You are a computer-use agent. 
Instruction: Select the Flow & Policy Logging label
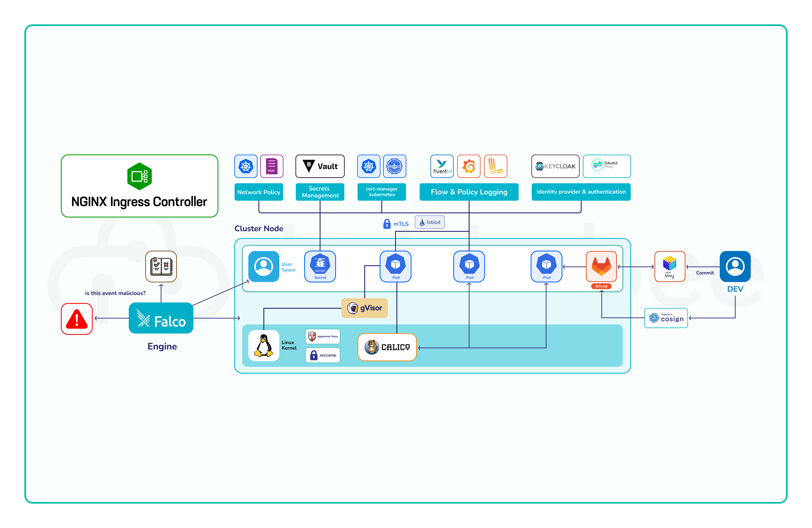[469, 192]
